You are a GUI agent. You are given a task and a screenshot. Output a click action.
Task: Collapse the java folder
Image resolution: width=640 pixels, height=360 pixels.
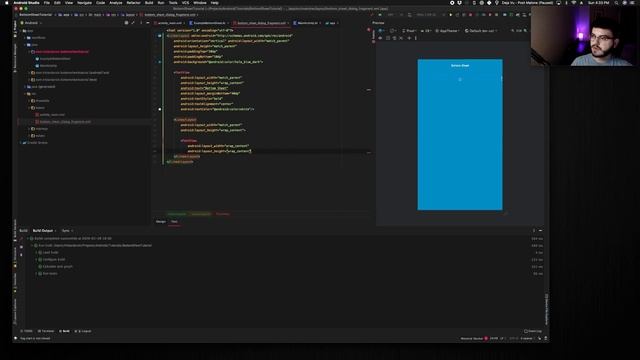(x=25, y=44)
